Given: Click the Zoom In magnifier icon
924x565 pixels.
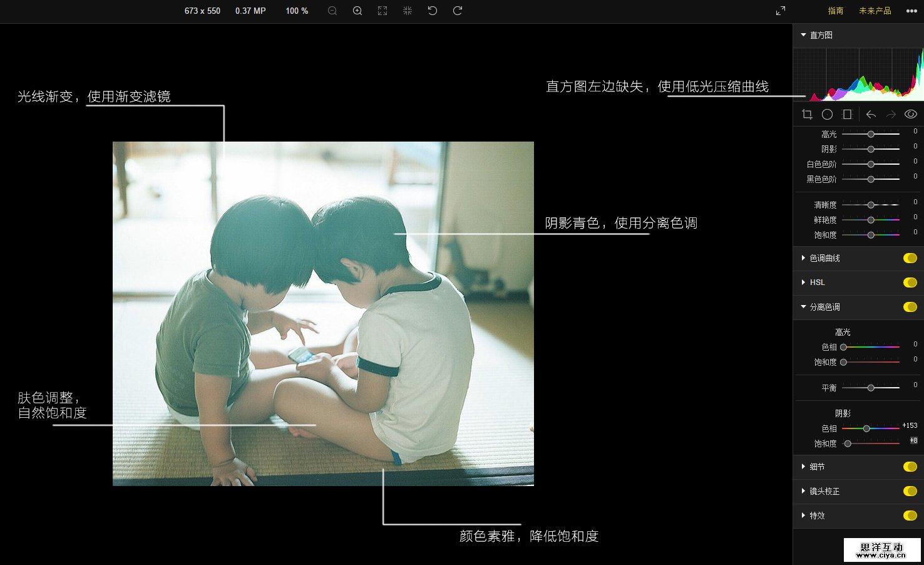Looking at the screenshot, I should pyautogui.click(x=357, y=11).
